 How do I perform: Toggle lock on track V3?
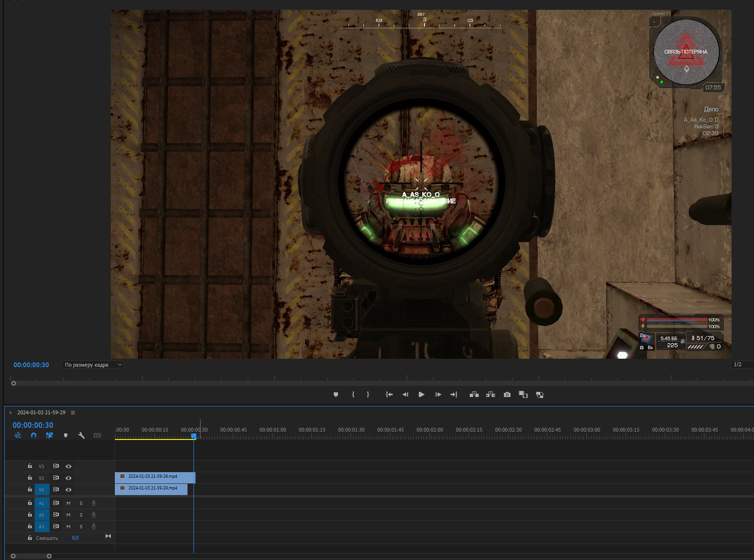click(30, 466)
